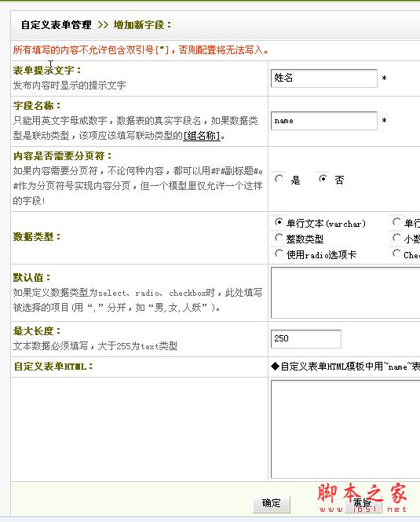The height and width of the screenshot is (522, 420).
Task: Click the 数据类型 label
Action: 37,237
